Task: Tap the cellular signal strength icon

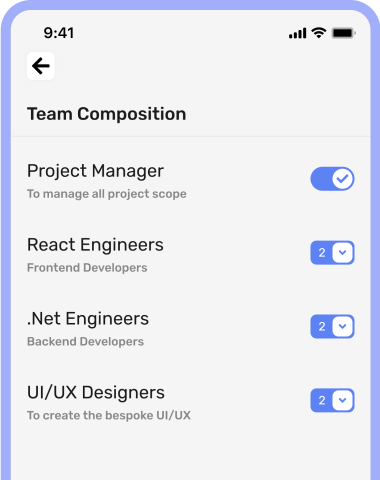Action: pyautogui.click(x=297, y=33)
